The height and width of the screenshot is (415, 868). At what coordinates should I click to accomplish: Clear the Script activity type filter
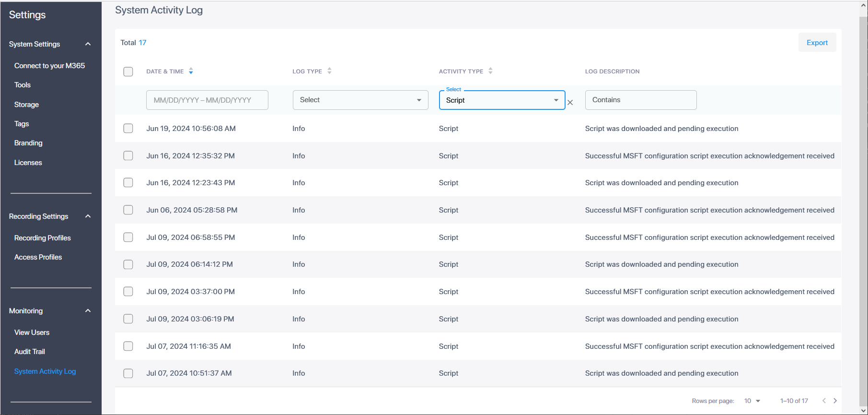tap(570, 102)
